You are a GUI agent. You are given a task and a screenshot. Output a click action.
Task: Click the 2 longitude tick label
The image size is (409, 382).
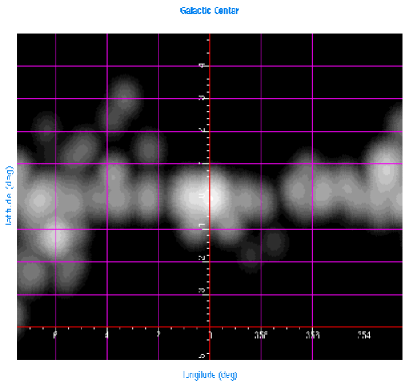coord(158,335)
